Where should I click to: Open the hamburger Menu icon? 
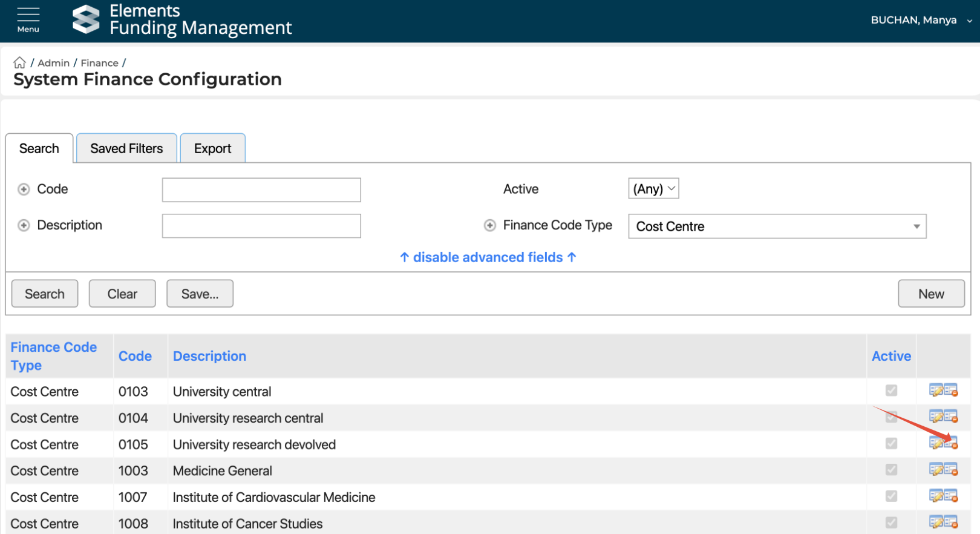pyautogui.click(x=28, y=19)
